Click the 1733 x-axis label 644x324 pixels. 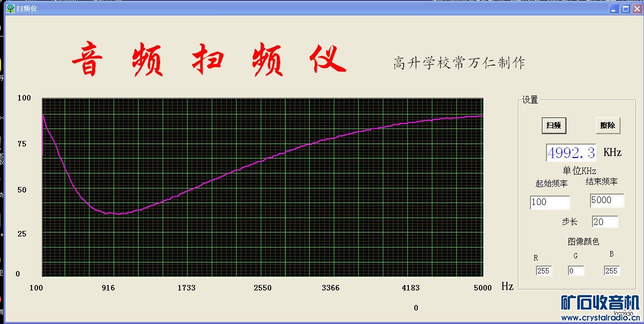(187, 288)
